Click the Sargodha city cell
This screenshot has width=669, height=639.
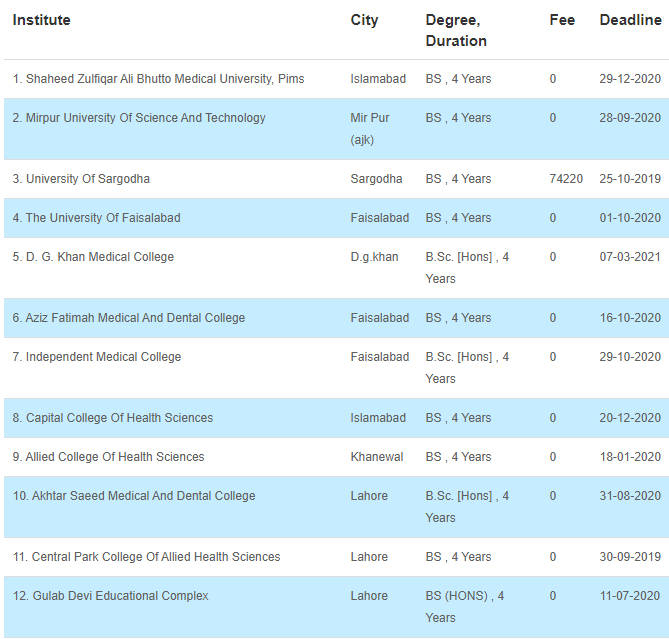pos(376,179)
